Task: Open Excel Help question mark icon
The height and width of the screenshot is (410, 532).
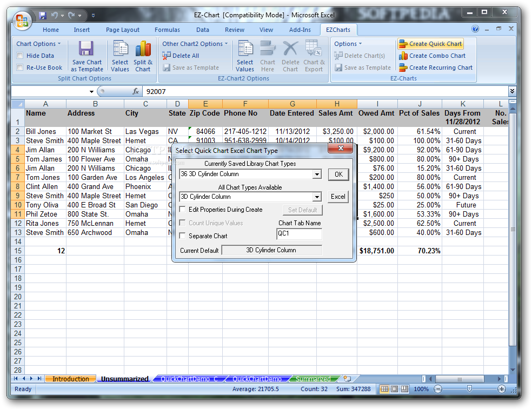Action: [x=475, y=29]
